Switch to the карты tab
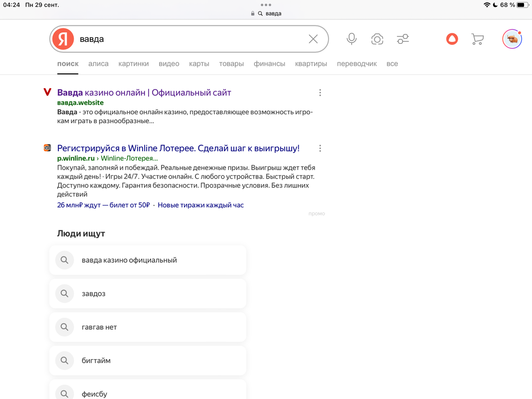Image resolution: width=532 pixels, height=399 pixels. [x=199, y=64]
